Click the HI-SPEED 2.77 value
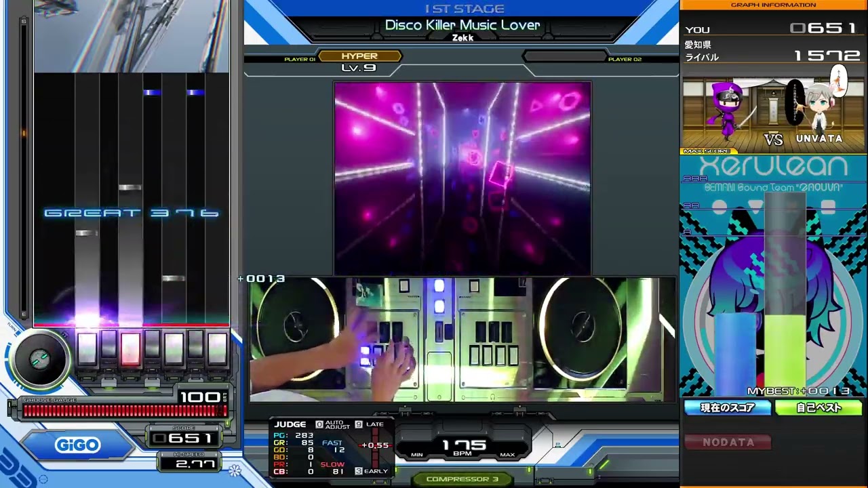868x488 pixels. [x=195, y=464]
